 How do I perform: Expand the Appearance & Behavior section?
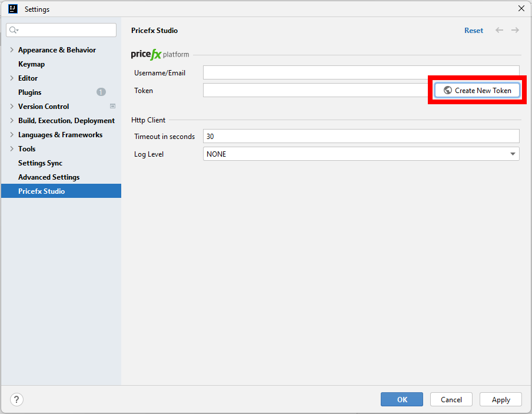pyautogui.click(x=12, y=50)
